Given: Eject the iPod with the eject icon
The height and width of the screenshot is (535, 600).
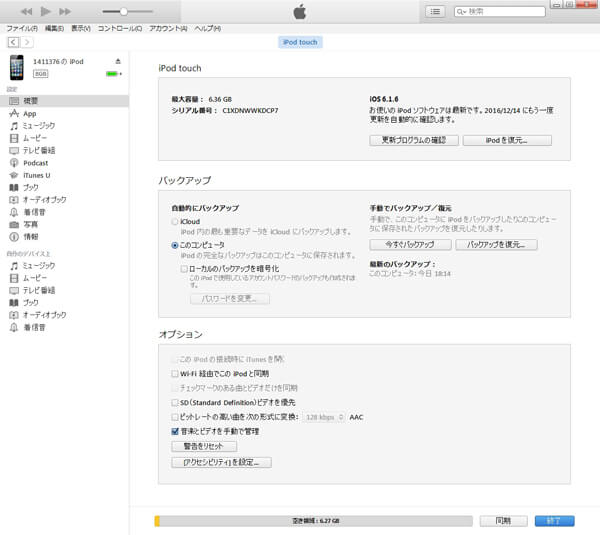Looking at the screenshot, I should (x=118, y=61).
